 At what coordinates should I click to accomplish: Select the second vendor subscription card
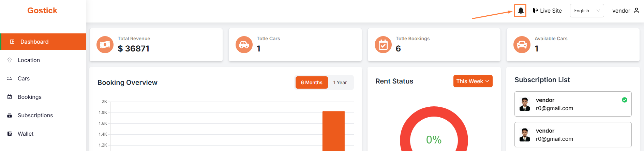tap(573, 135)
